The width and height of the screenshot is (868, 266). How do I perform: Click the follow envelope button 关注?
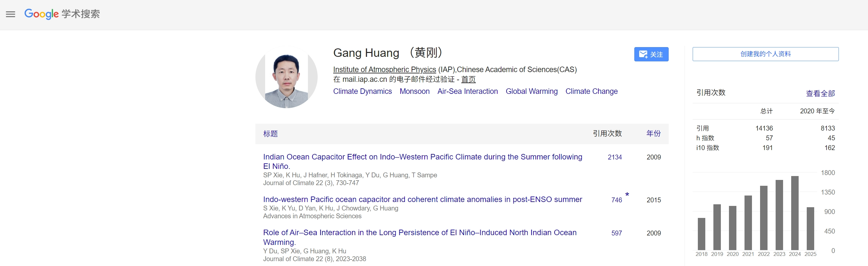651,54
